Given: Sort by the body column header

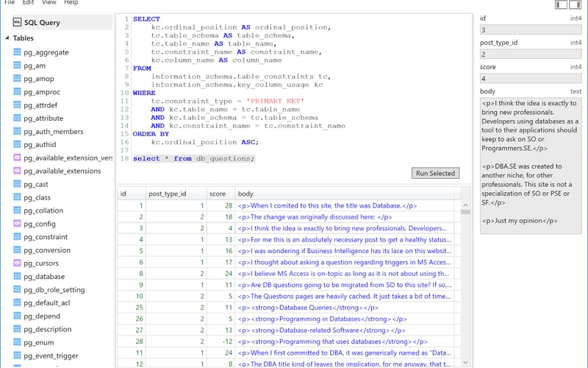Looking at the screenshot, I should click(344, 194).
